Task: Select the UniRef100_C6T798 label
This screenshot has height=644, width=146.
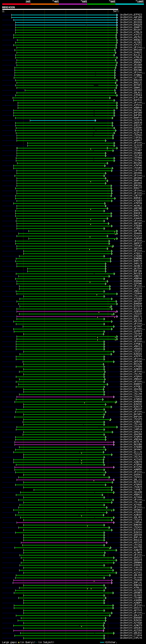Action: tap(131, 77)
